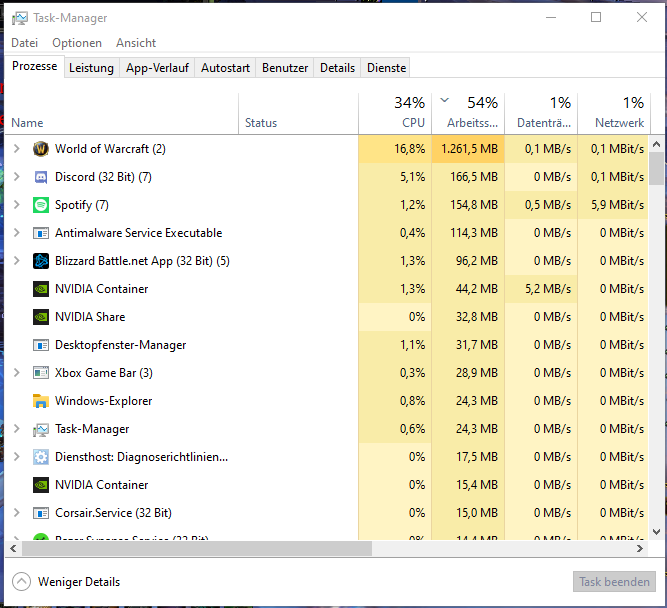Switch to the App-Verlauf tab
Viewport: 667px width, 608px height.
[x=157, y=68]
